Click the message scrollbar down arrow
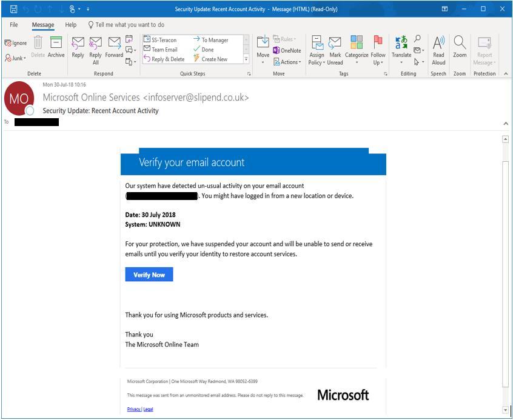 click(506, 410)
